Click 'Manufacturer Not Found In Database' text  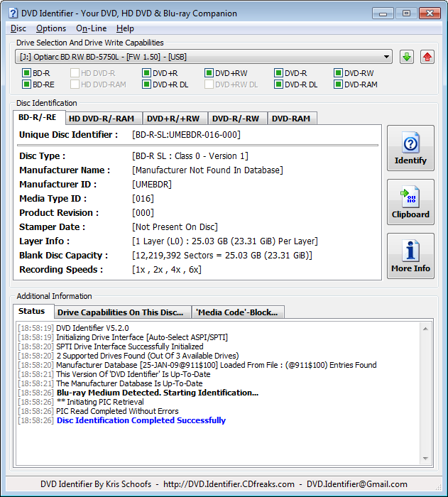tap(207, 170)
